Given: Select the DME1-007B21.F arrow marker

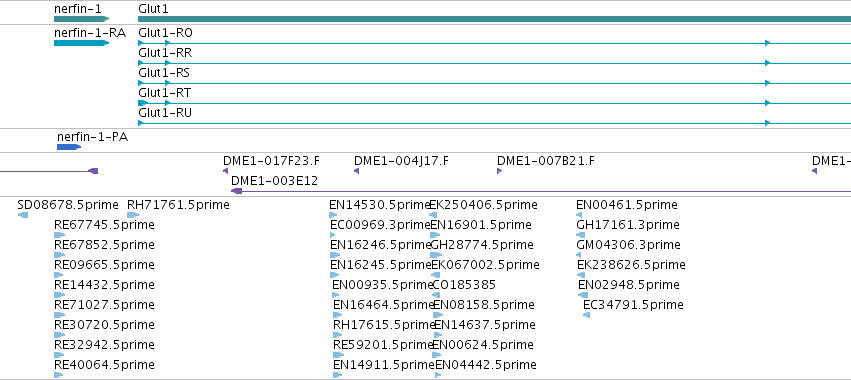Looking at the screenshot, I should pos(499,171).
